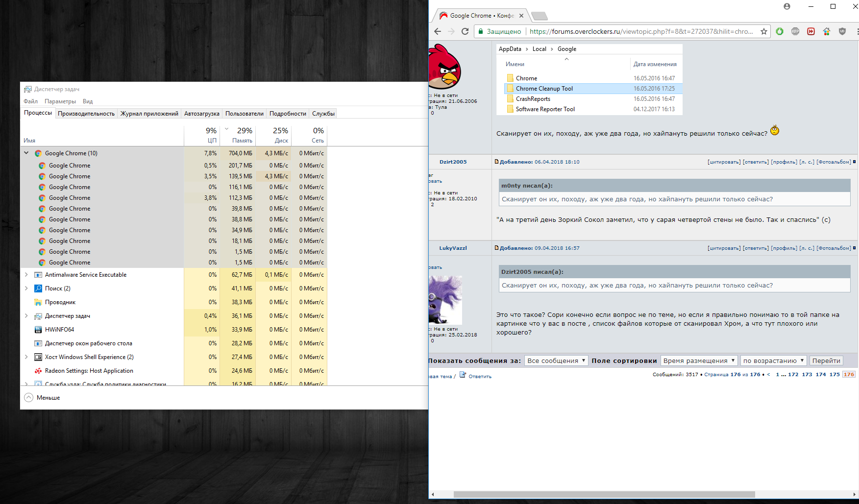
Task: Open the Chrome profile avatar button
Action: point(787,6)
